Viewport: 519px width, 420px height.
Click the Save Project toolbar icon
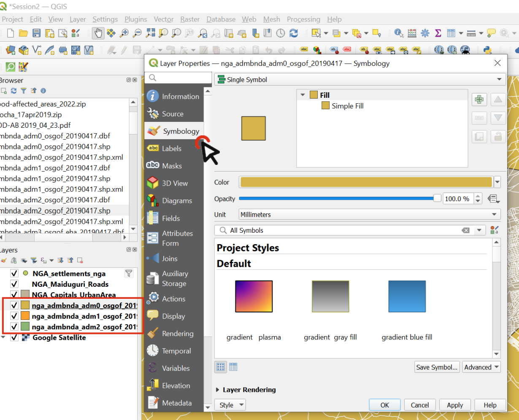[x=37, y=33]
